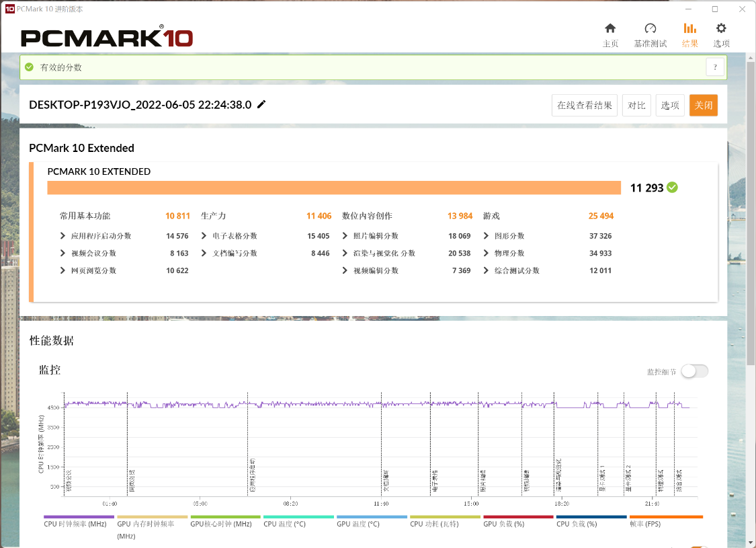Click the vertical scrollbar thumb
Image resolution: width=756 pixels, height=548 pixels.
[750, 214]
